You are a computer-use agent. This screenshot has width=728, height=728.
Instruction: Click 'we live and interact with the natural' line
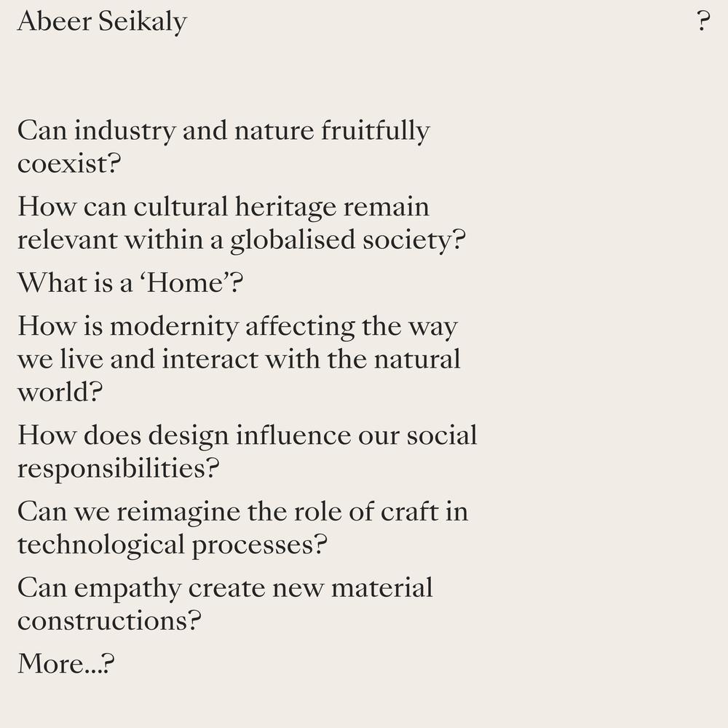(239, 360)
